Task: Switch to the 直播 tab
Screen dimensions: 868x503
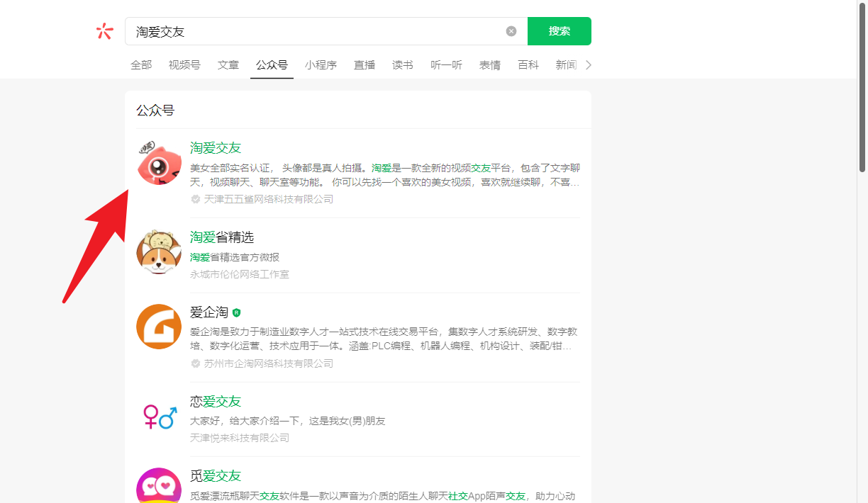Action: 365,64
